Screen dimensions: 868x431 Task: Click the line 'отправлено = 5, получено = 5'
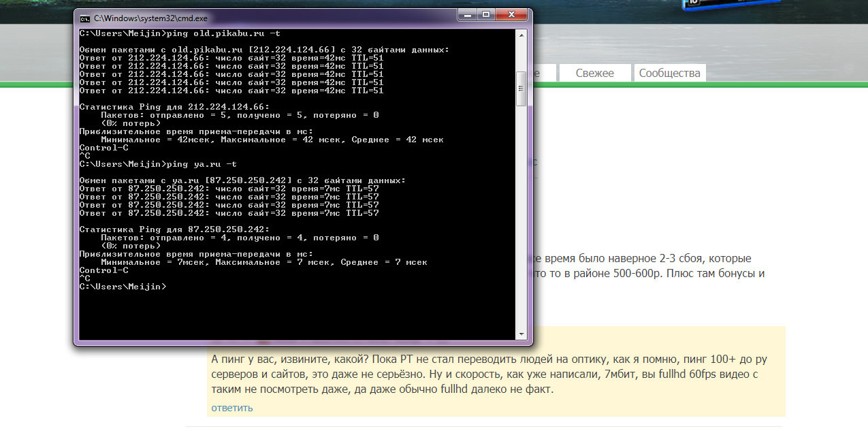click(x=240, y=115)
